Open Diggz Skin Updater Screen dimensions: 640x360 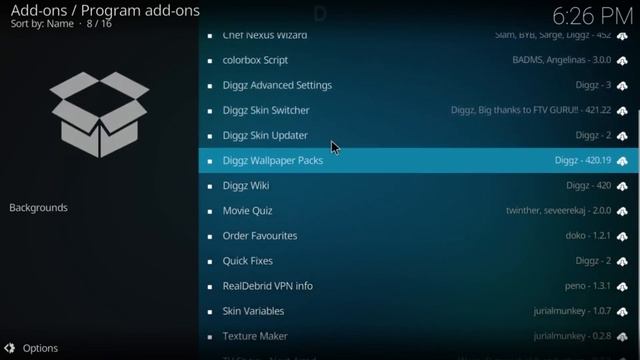418,136
